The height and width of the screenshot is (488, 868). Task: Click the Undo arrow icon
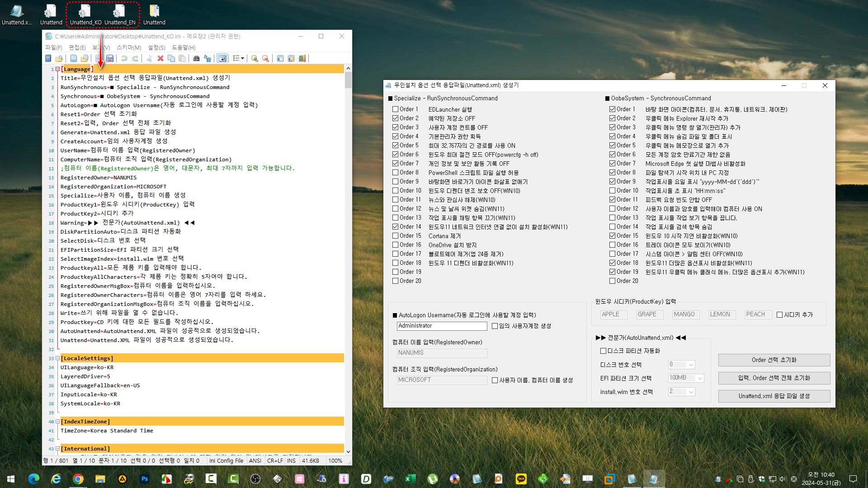pyautogui.click(x=124, y=58)
